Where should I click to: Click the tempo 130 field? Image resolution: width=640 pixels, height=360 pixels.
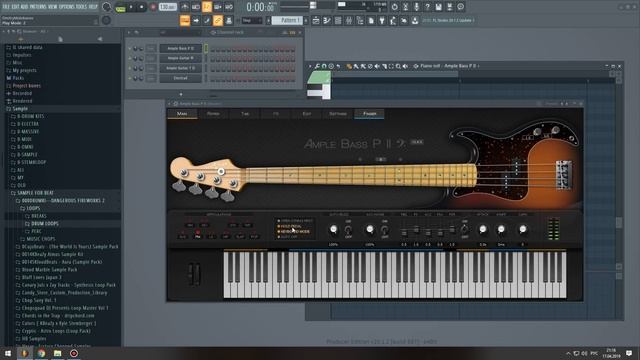167,7
